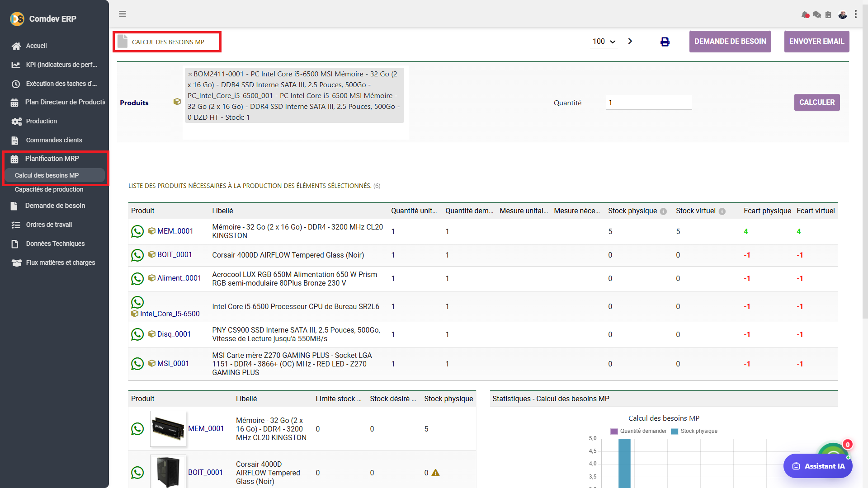Expand Planification MRP menu
The height and width of the screenshot is (488, 868).
pyautogui.click(x=52, y=159)
